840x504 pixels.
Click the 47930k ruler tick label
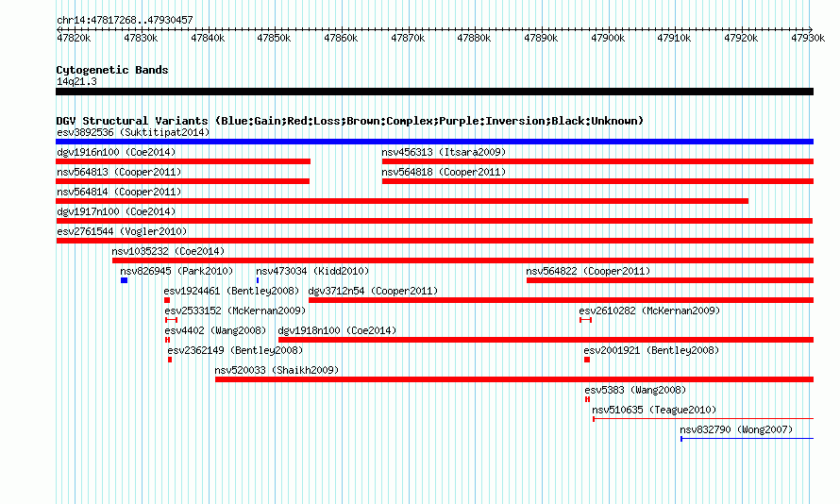click(x=808, y=38)
